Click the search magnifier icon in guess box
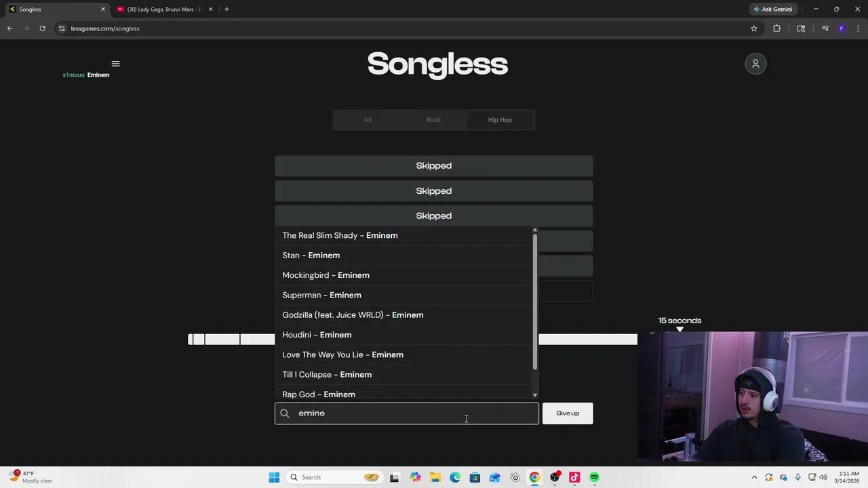Screen dimensions: 868x488 click(x=285, y=413)
